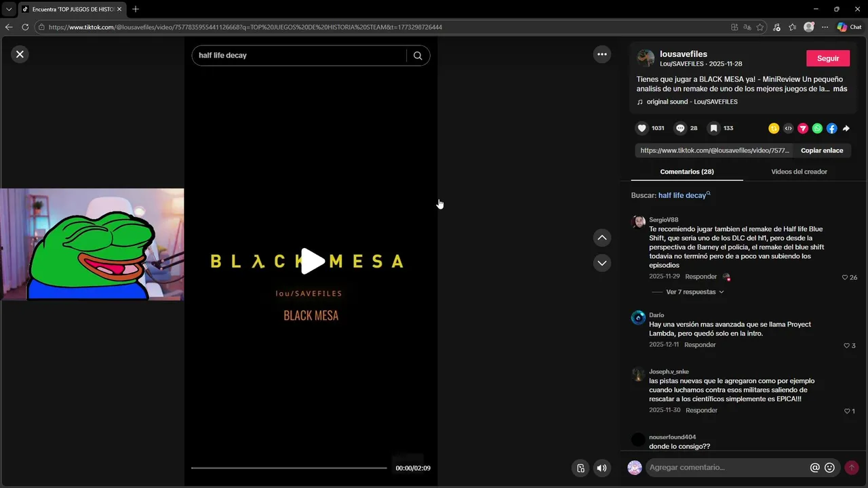The image size is (868, 488).
Task: Open the emoji picker in the comment box
Action: [x=829, y=468]
